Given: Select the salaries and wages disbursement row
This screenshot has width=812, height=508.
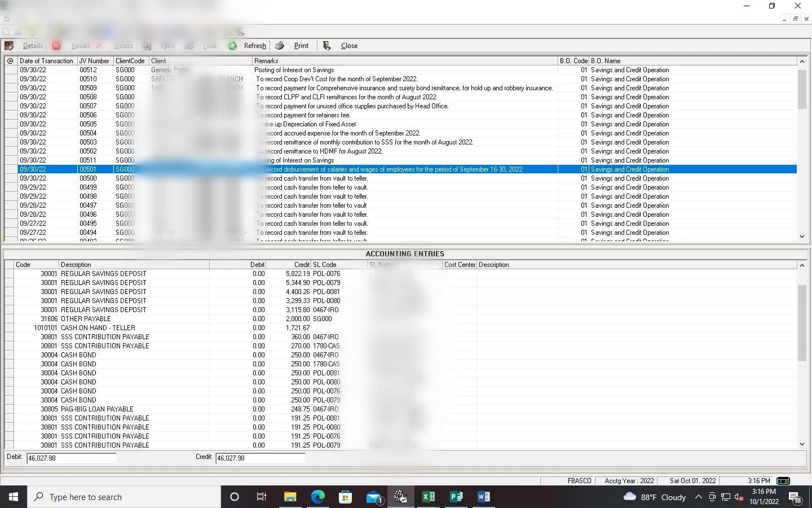Looking at the screenshot, I should pyautogui.click(x=400, y=169).
